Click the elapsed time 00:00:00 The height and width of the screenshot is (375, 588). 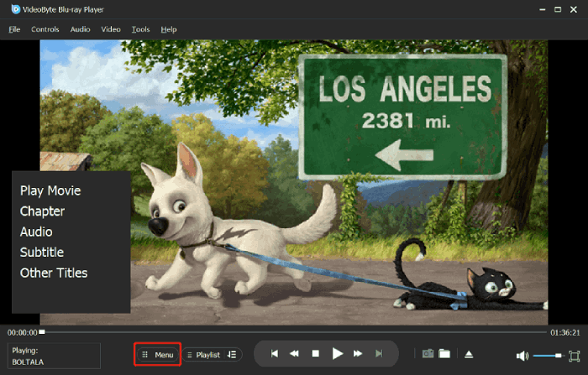point(23,333)
